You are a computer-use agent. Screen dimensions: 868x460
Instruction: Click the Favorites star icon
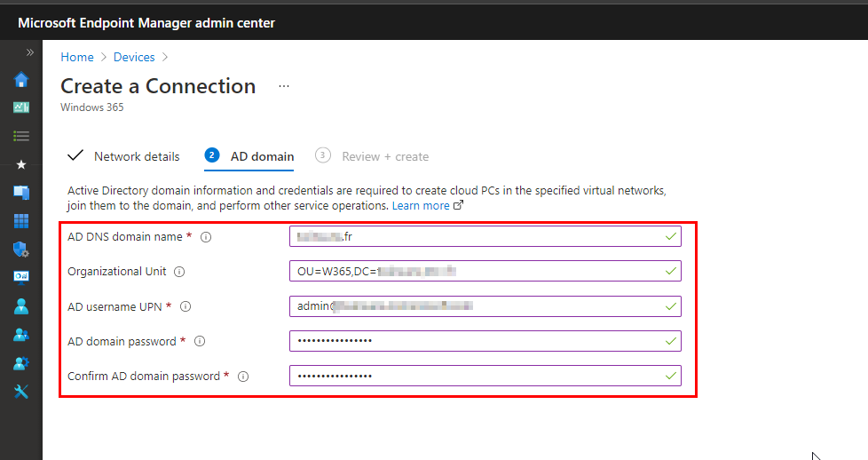21,164
